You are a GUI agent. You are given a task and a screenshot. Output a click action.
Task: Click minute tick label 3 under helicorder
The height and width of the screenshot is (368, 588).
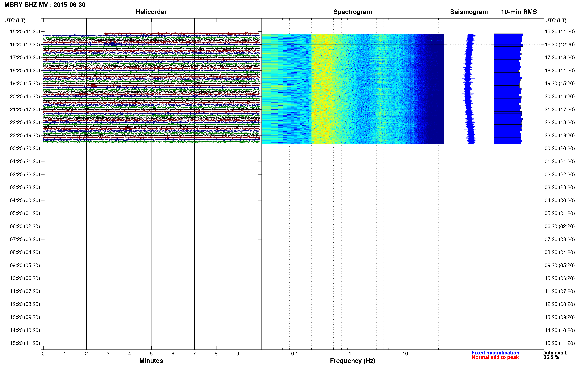point(108,354)
